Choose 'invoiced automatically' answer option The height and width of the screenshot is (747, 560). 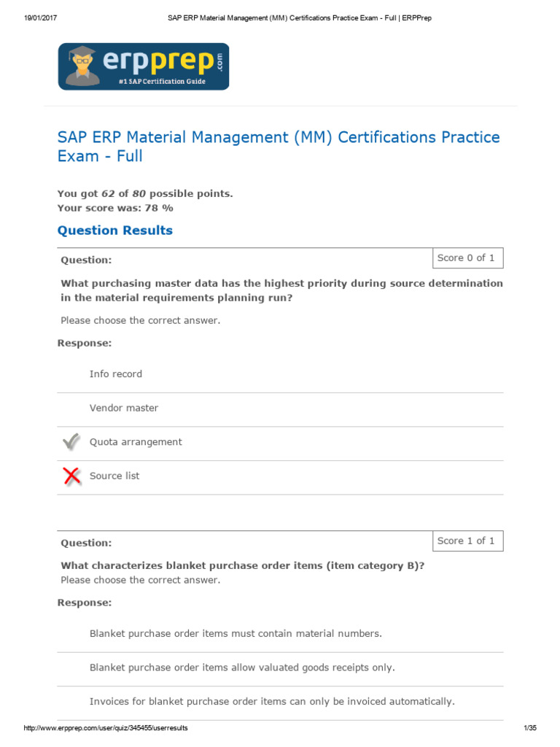[271, 702]
